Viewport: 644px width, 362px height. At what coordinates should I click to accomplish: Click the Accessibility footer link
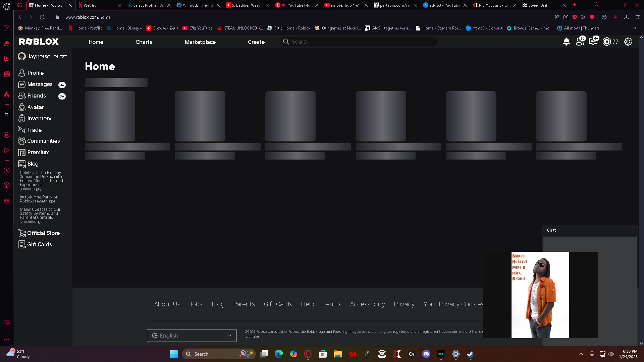coord(367,304)
